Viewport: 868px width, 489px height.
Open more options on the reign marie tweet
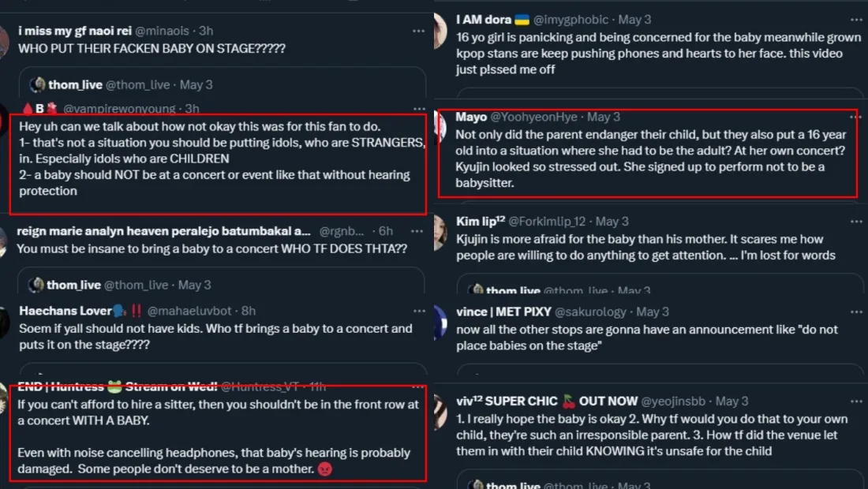pos(418,231)
